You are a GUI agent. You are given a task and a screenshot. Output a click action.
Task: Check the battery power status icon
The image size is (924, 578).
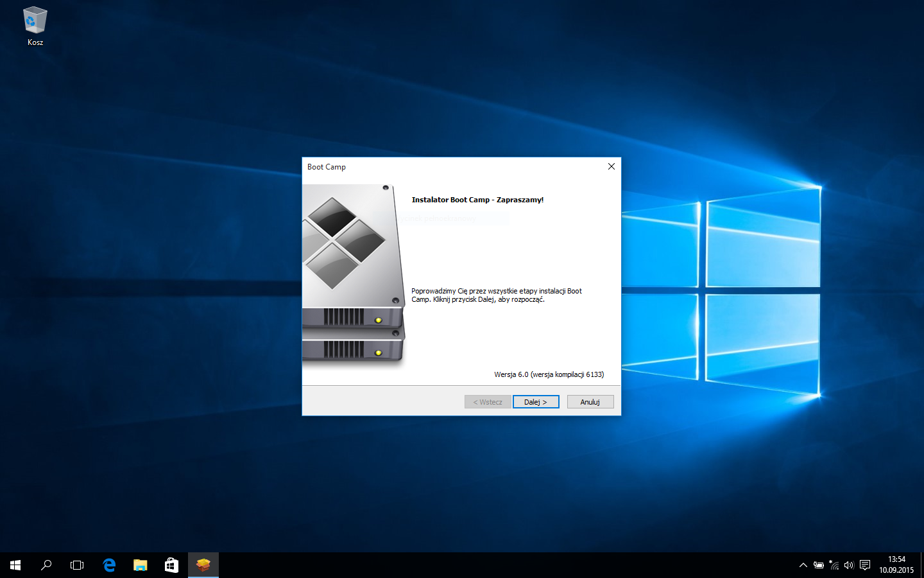pos(818,565)
